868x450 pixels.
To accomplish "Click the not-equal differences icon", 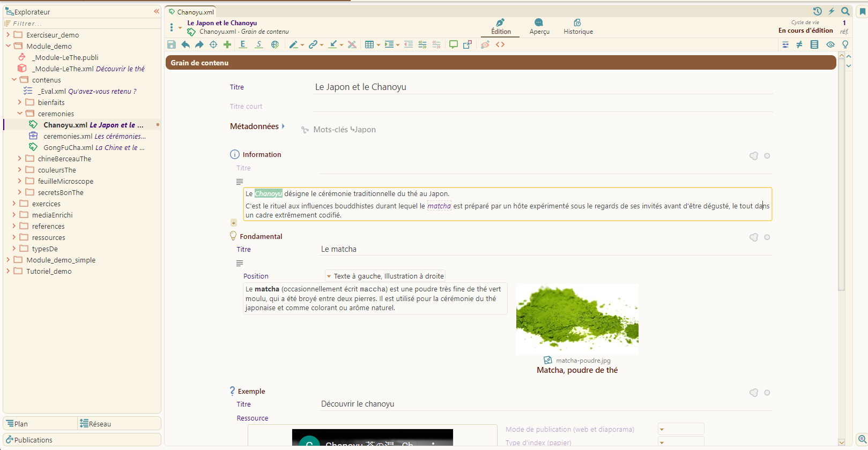I will click(x=799, y=44).
